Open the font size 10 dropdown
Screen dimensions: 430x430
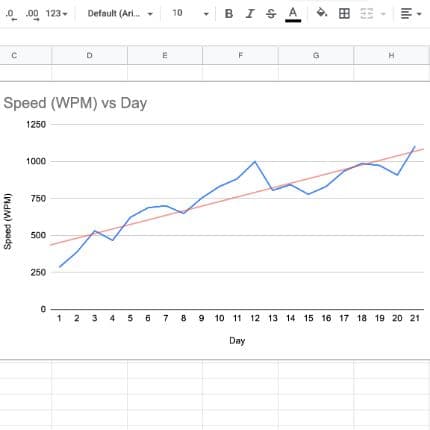[x=190, y=14]
